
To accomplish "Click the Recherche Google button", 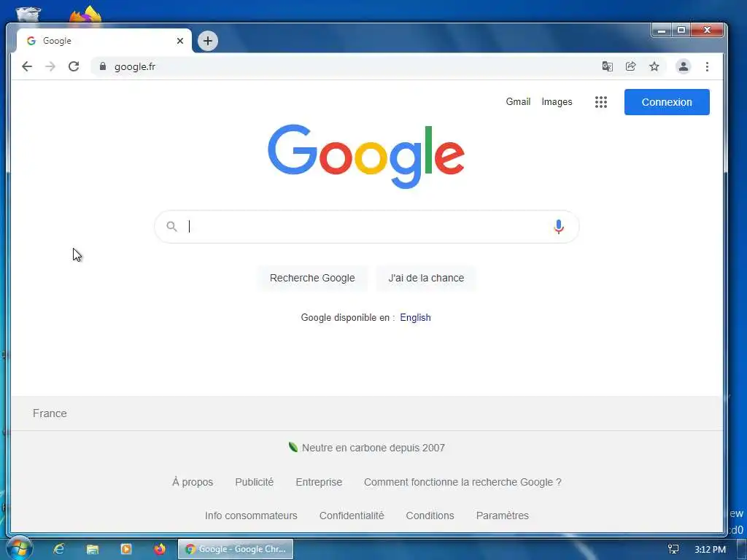I will pyautogui.click(x=312, y=278).
